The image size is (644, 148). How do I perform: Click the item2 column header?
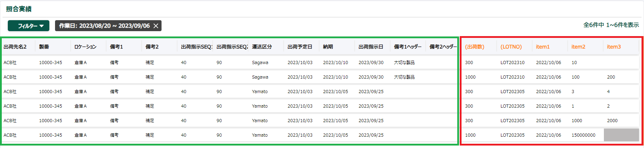[578, 47]
